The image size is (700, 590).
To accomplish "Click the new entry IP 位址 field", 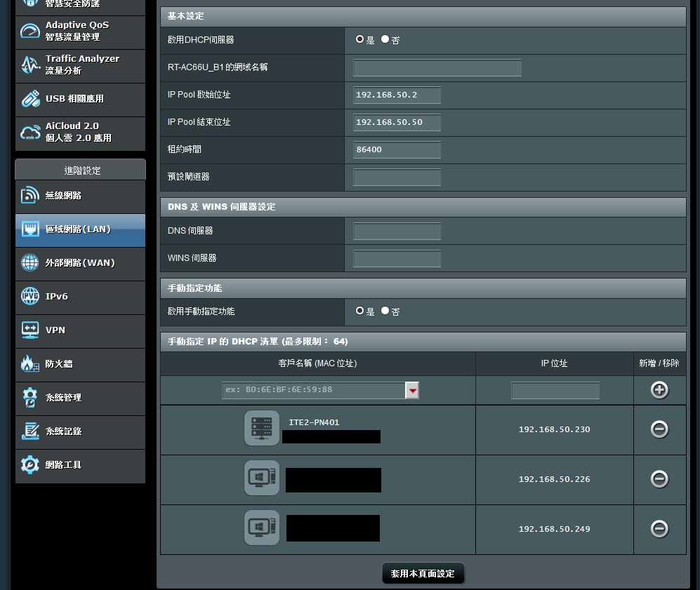I will [x=555, y=390].
